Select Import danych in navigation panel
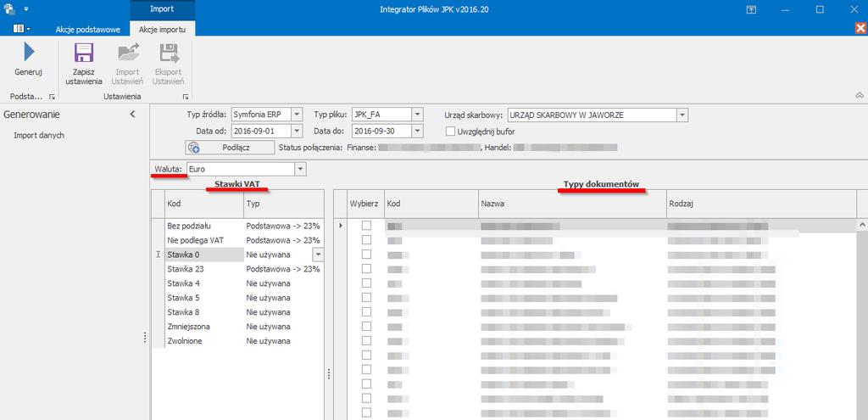 click(39, 135)
